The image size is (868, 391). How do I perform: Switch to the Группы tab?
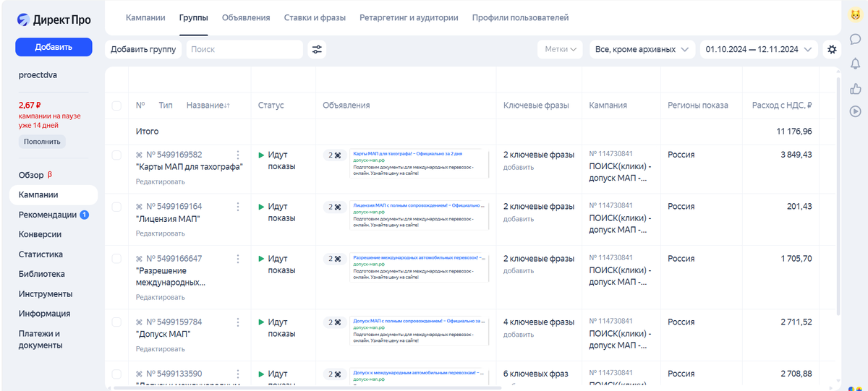point(194,17)
